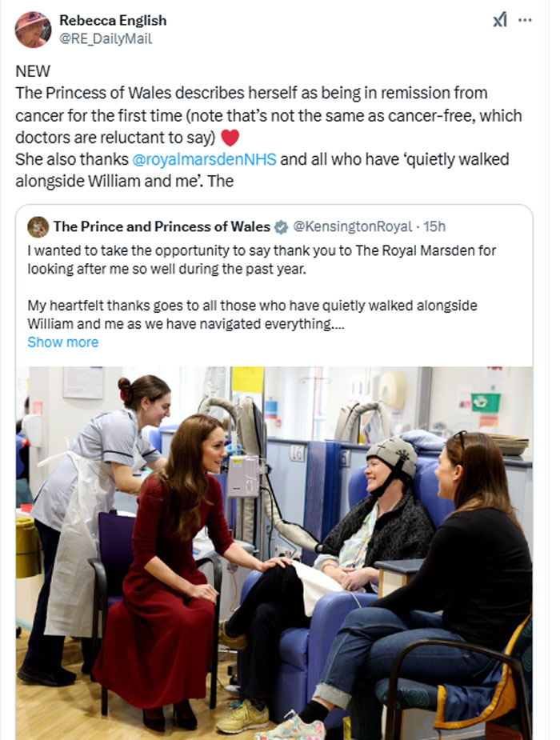Click The Prince and Princess of Wales name

[163, 226]
